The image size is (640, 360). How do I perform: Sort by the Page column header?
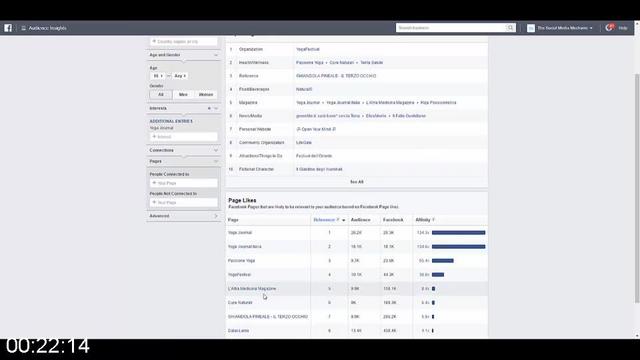point(233,220)
